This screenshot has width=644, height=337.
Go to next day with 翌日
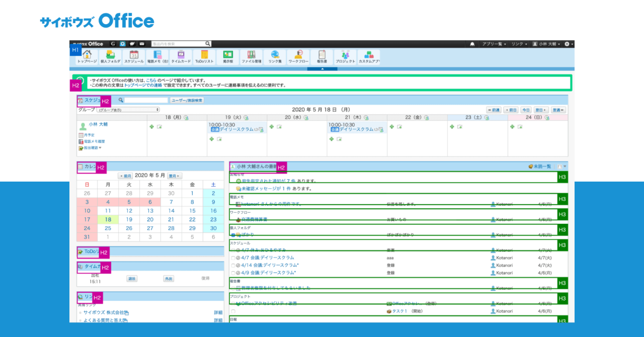(x=541, y=110)
